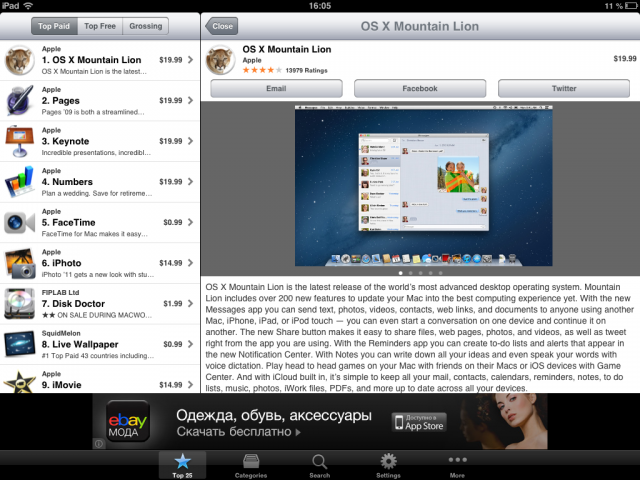This screenshot has height=480, width=640.
Task: Tap the $19.99 price in detail header
Action: (x=624, y=59)
